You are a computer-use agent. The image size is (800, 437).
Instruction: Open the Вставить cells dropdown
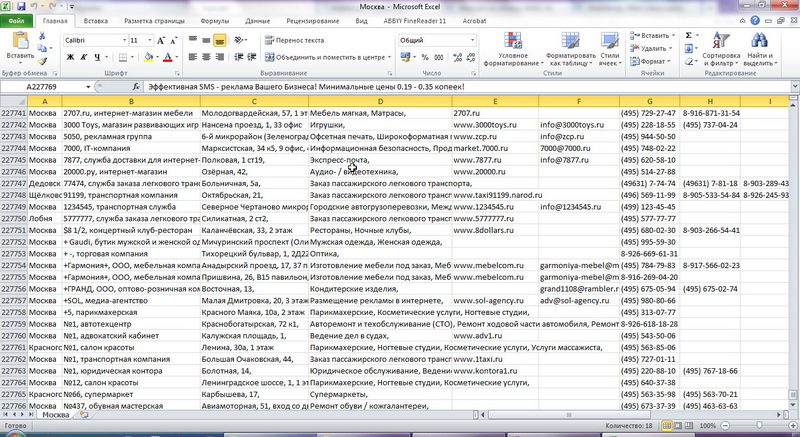click(652, 36)
